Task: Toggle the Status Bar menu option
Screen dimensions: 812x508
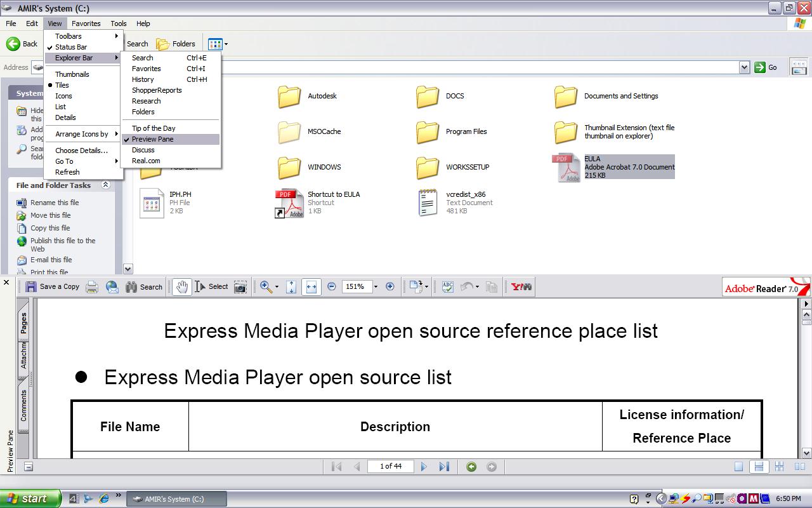Action: pos(71,47)
